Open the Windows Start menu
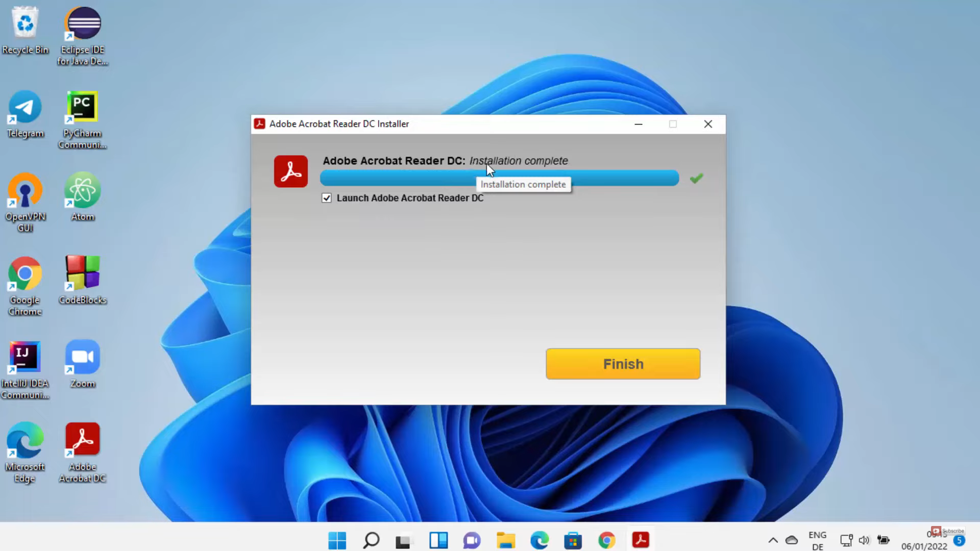 coord(337,540)
